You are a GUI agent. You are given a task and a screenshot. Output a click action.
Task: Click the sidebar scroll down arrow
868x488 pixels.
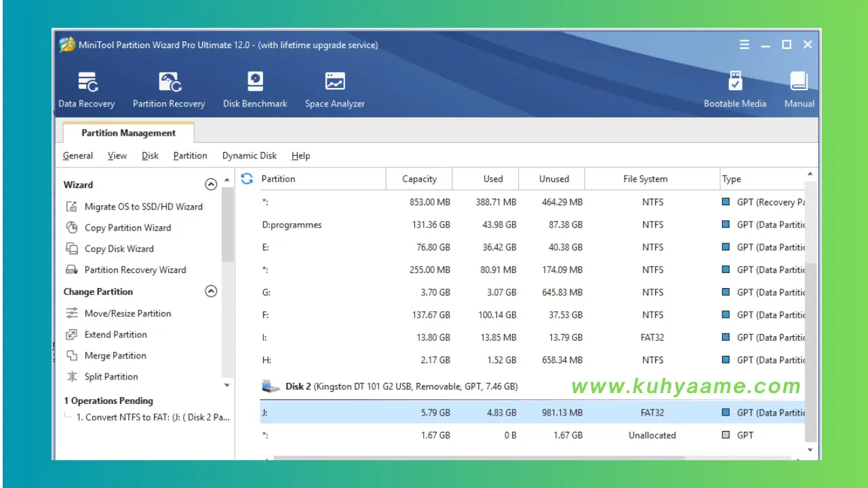click(x=227, y=385)
